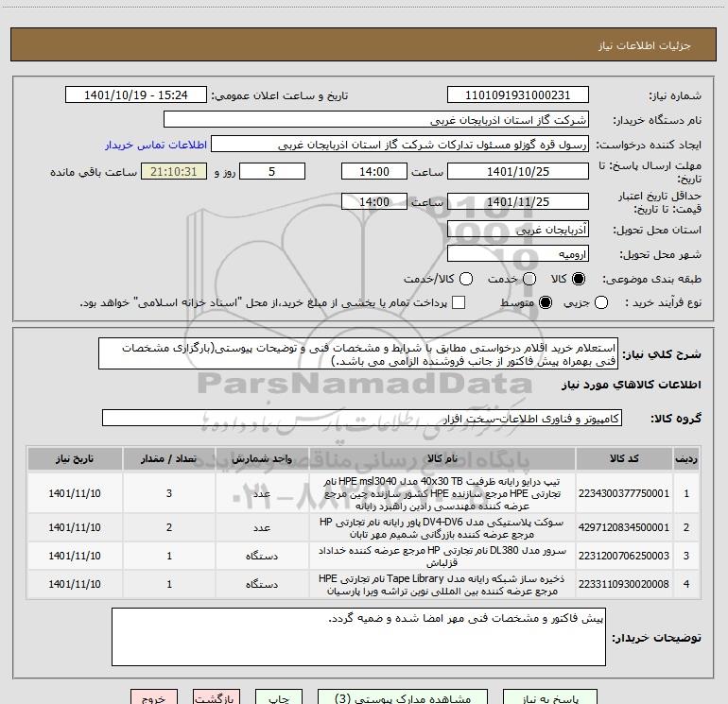The width and height of the screenshot is (728, 704).
Task: Click buyer organization name field
Action: click(376, 119)
